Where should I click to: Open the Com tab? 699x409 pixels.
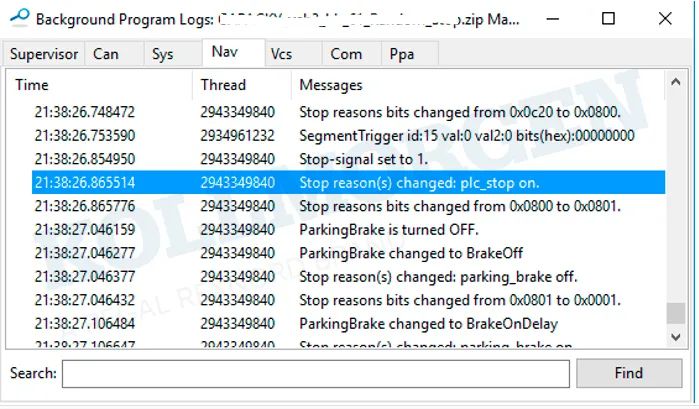click(x=347, y=55)
